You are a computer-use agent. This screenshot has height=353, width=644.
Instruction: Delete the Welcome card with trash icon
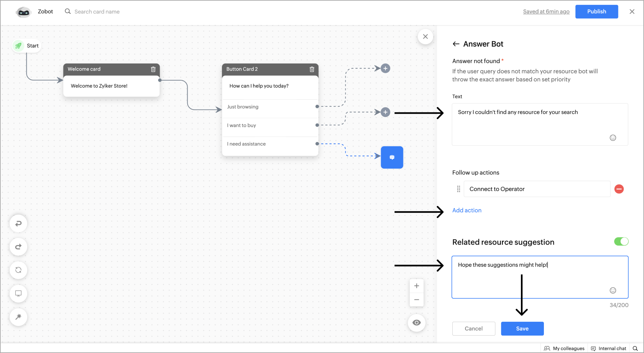pyautogui.click(x=153, y=69)
